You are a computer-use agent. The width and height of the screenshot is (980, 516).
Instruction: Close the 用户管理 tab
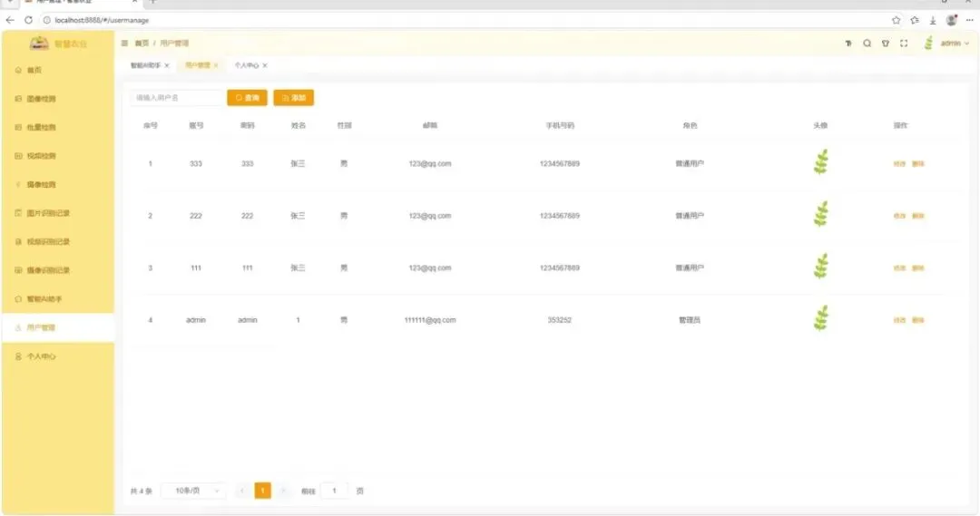coord(216,65)
